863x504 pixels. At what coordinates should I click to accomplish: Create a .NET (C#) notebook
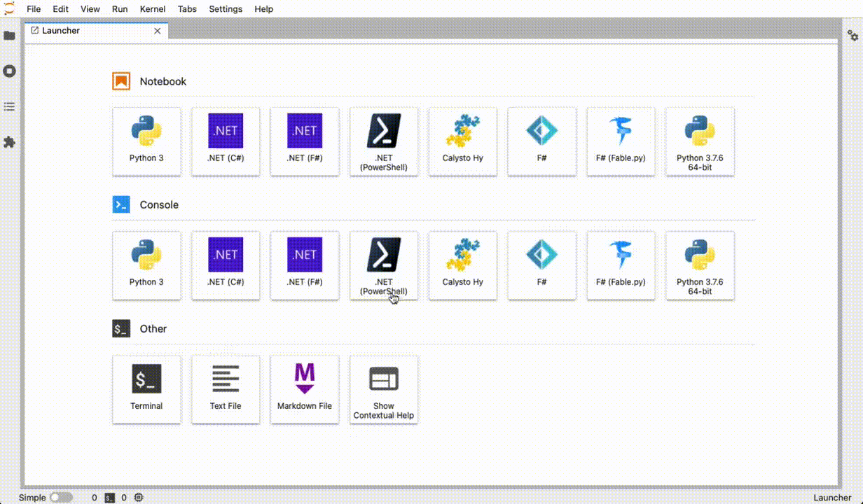click(226, 141)
